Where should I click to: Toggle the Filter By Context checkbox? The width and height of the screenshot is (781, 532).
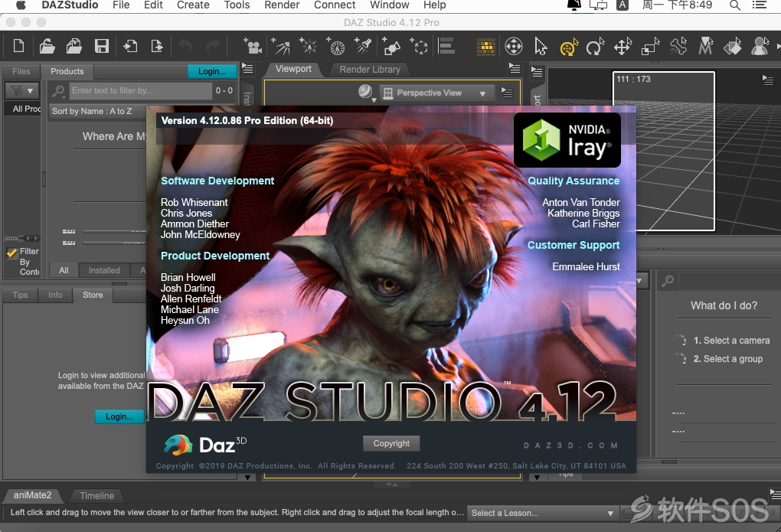[x=12, y=253]
